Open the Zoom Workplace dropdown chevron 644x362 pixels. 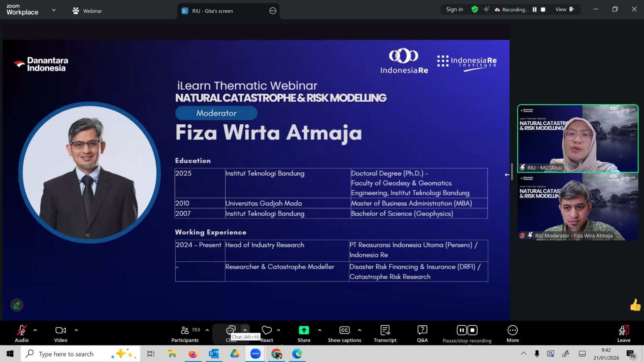coord(54,10)
